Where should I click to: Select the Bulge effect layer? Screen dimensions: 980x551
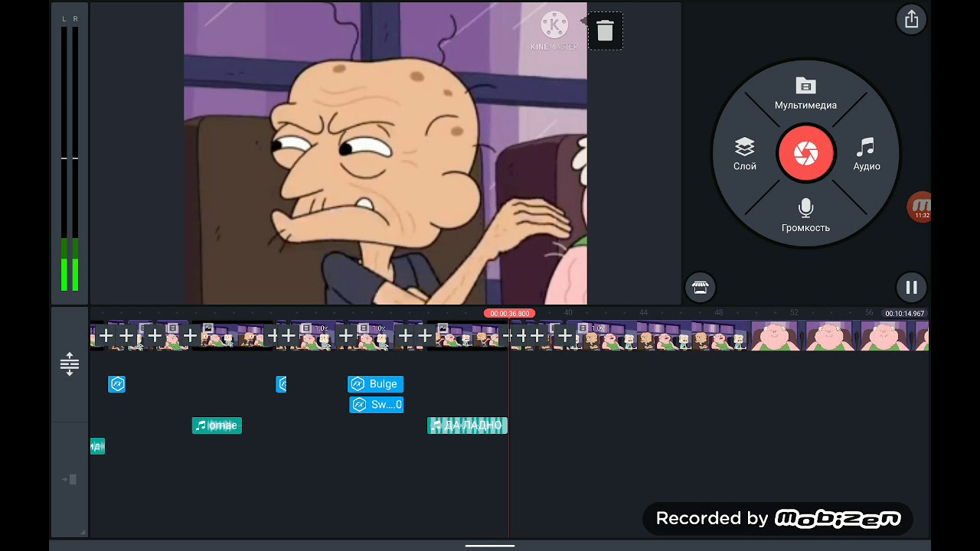click(x=375, y=384)
